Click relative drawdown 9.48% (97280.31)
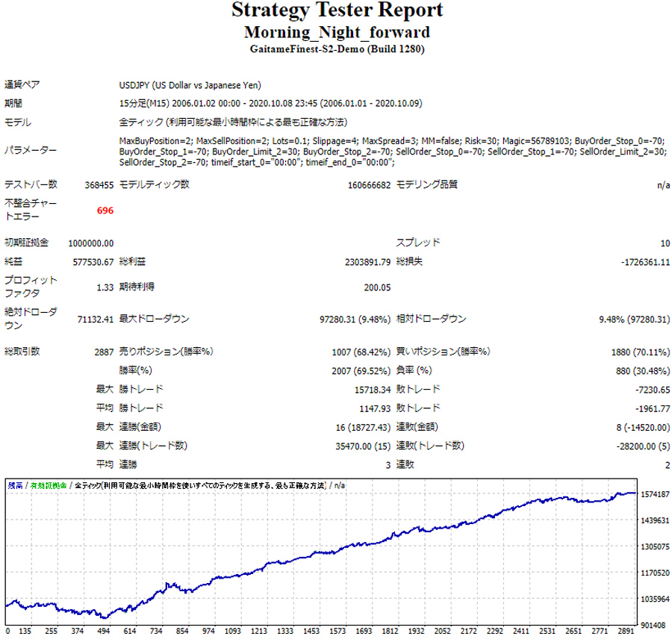672x642 pixels. (634, 320)
